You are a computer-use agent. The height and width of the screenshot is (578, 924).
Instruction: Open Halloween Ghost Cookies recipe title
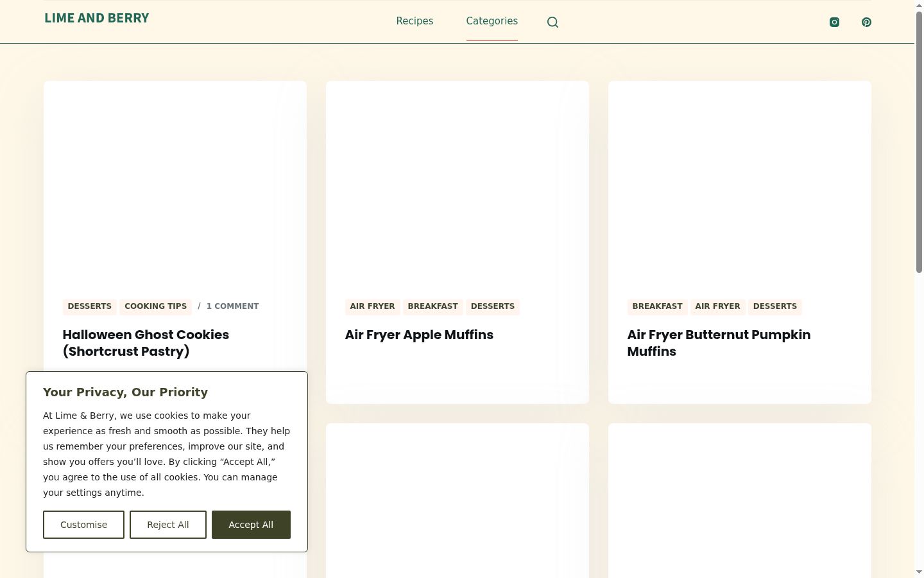pyautogui.click(x=146, y=343)
